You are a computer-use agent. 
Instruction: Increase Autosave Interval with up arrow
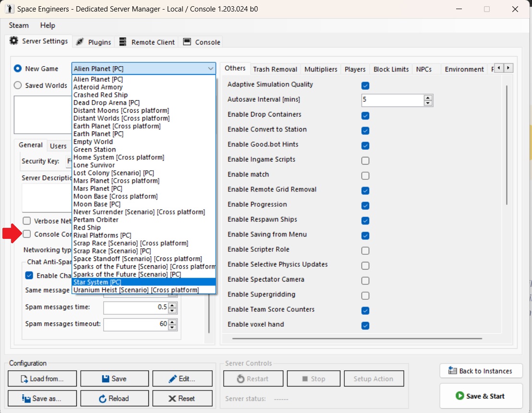(x=428, y=97)
